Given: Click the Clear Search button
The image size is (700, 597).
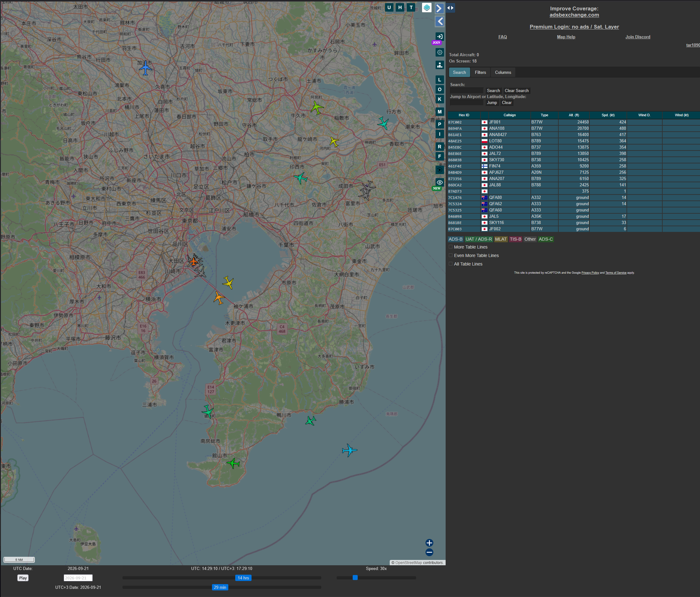Looking at the screenshot, I should point(517,90).
